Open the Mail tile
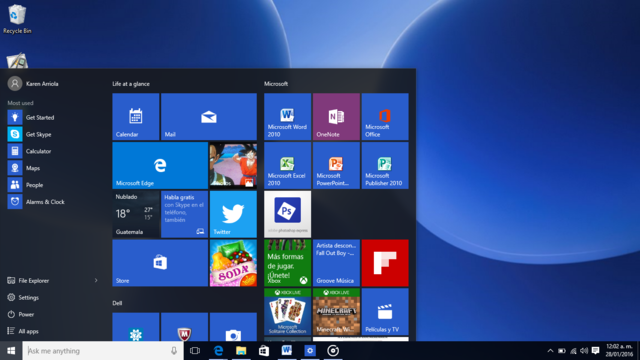This screenshot has height=360, width=640. [x=209, y=117]
